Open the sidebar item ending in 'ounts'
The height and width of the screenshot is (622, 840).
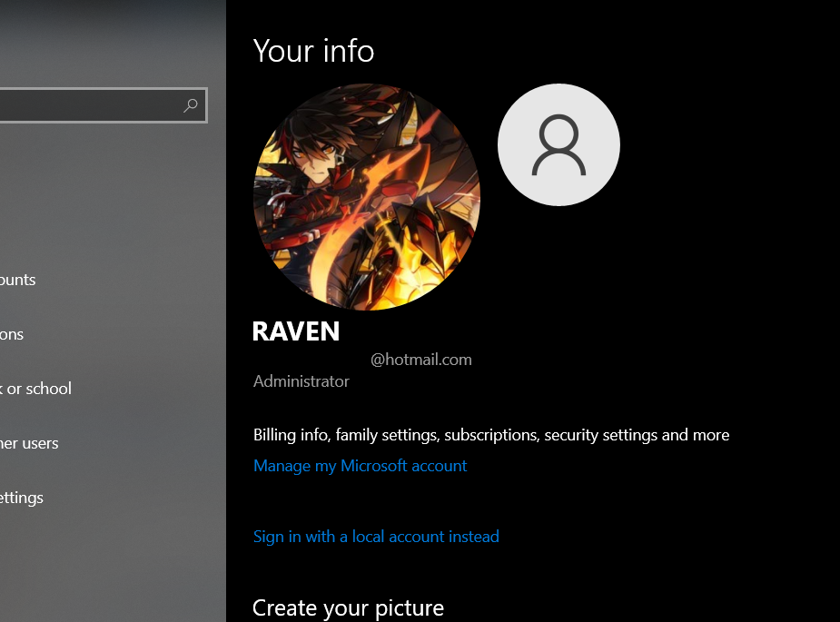point(17,280)
